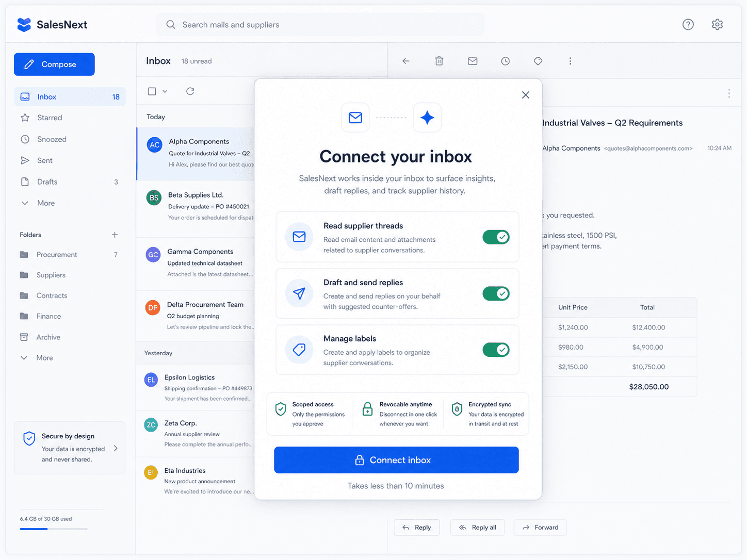Close the Connect your inbox dialog
This screenshot has height=560, width=747.
(x=526, y=95)
